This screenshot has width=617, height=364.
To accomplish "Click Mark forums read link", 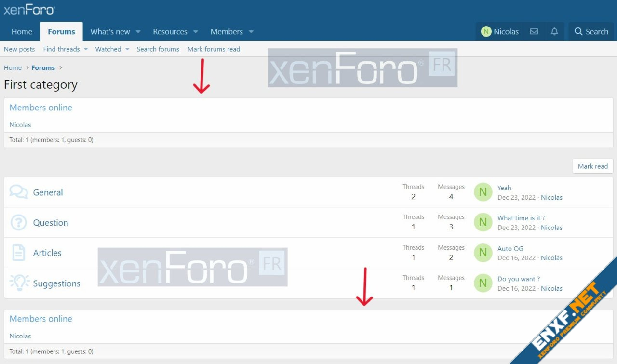I will pyautogui.click(x=214, y=49).
